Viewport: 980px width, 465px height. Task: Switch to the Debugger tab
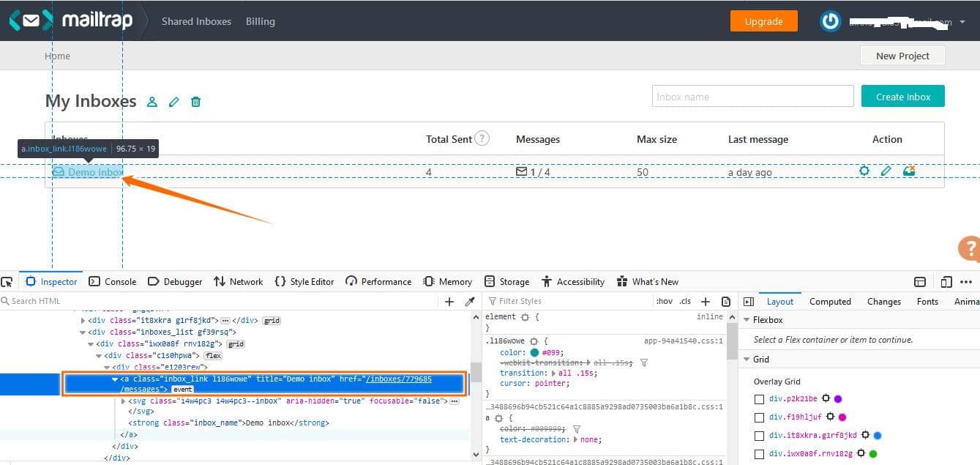175,282
